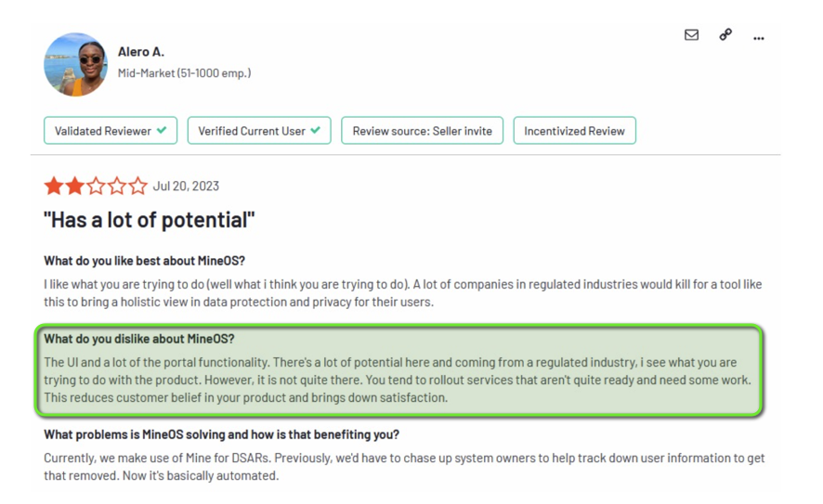Click the fifth empty star
Viewport: 823px width, 504px height.
coord(137,186)
